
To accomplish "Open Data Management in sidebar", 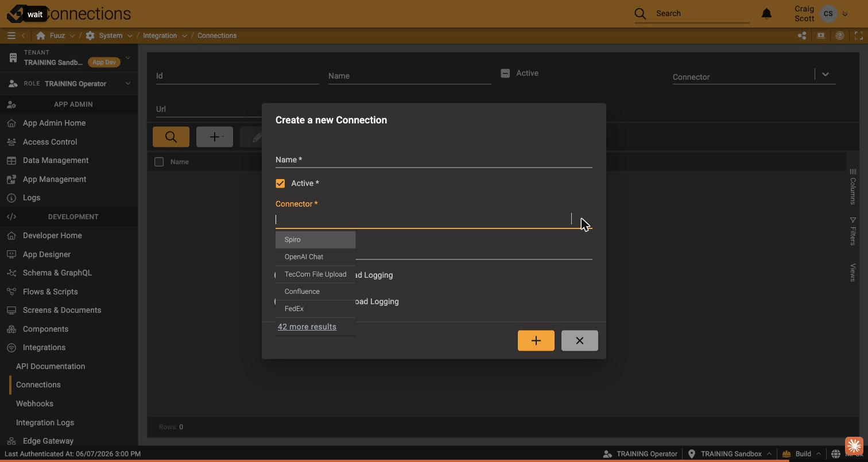I will pyautogui.click(x=56, y=160).
